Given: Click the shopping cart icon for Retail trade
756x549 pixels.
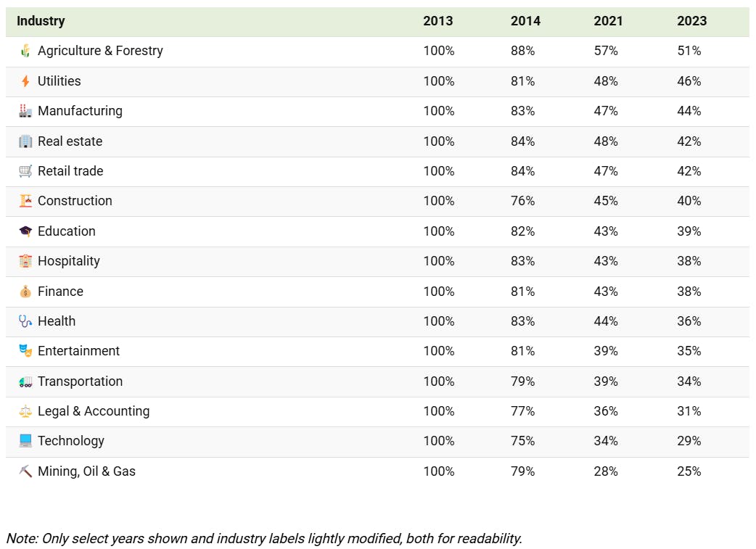Looking at the screenshot, I should pyautogui.click(x=25, y=171).
